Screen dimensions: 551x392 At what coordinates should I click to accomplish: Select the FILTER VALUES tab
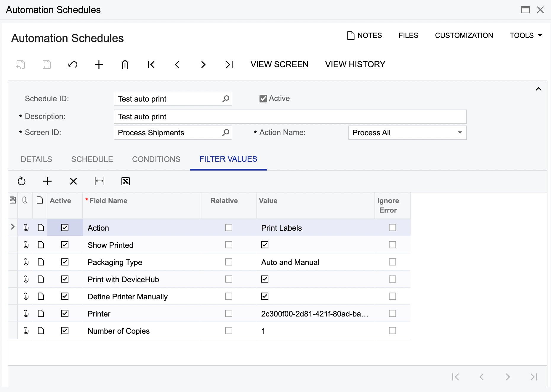click(228, 159)
